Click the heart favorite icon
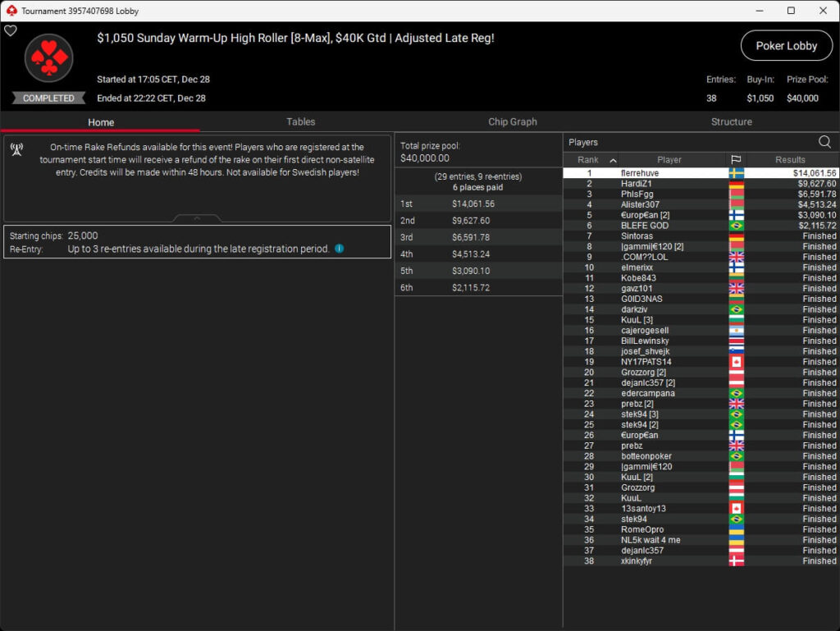This screenshot has height=631, width=840. [11, 31]
